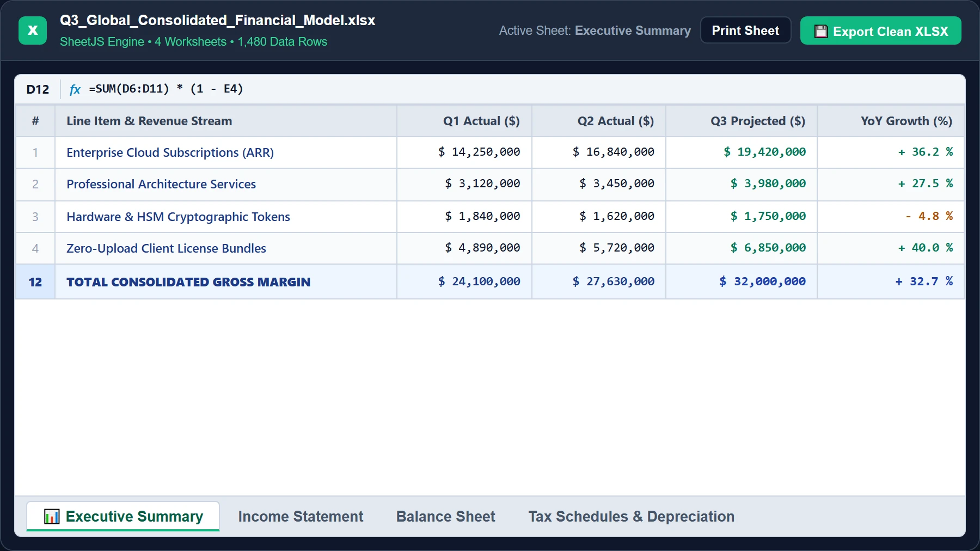Click the - 4.8 % negative growth cell
Viewport: 980px width, 551px height.
pyautogui.click(x=891, y=217)
